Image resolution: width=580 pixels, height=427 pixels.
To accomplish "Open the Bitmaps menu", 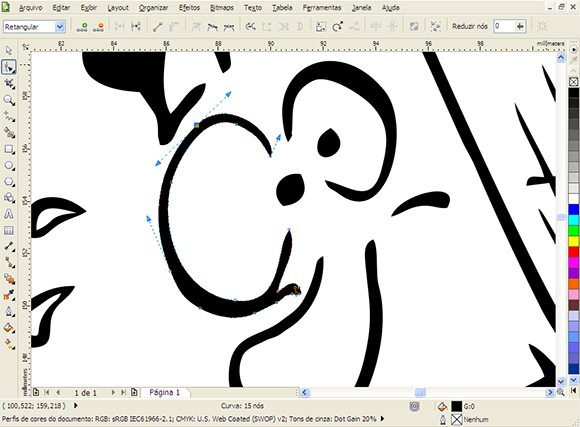I will coord(222,7).
